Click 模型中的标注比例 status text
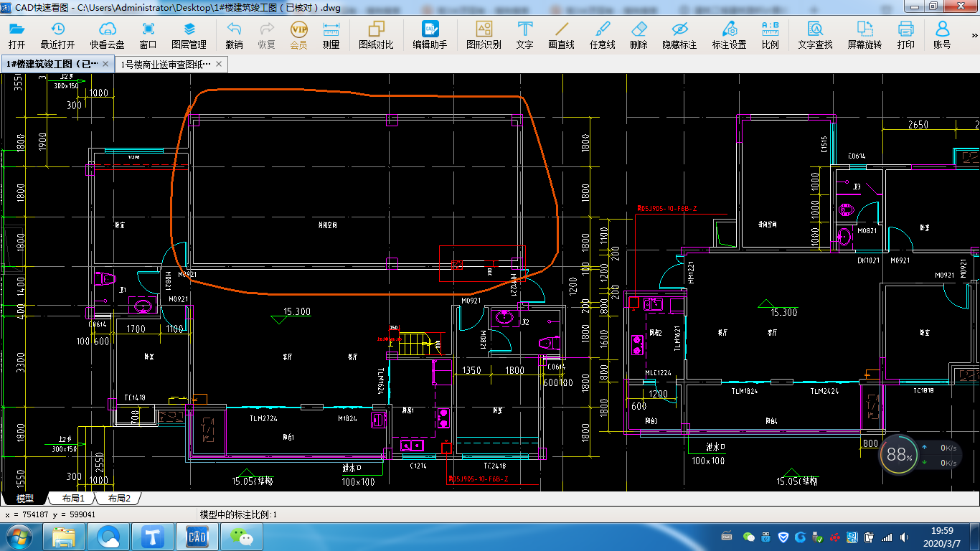 coord(238,514)
